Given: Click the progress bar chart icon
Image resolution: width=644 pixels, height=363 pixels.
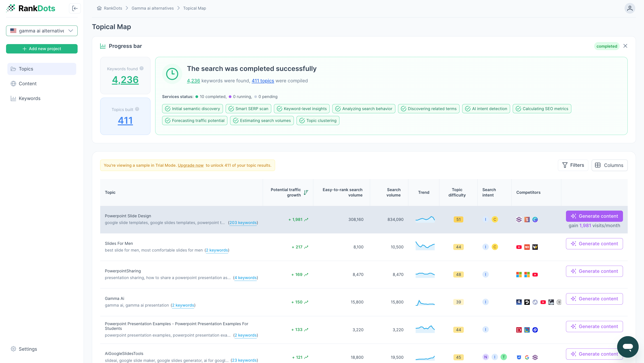Looking at the screenshot, I should [x=103, y=46].
